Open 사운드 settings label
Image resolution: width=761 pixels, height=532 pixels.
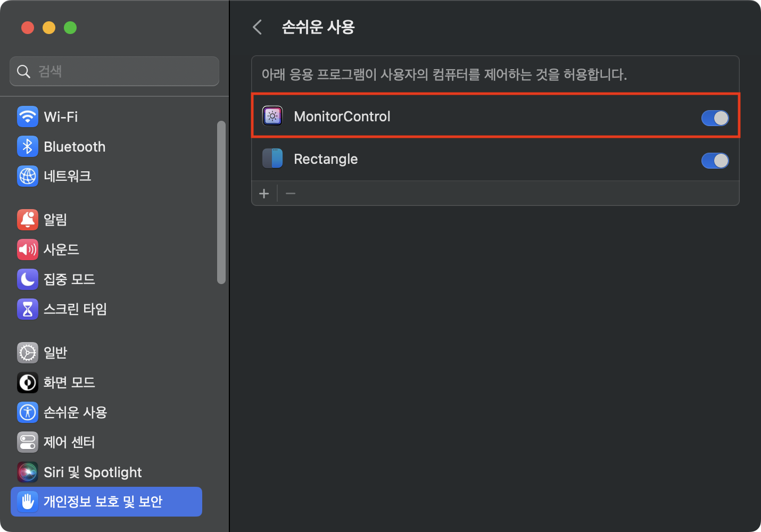tap(61, 250)
